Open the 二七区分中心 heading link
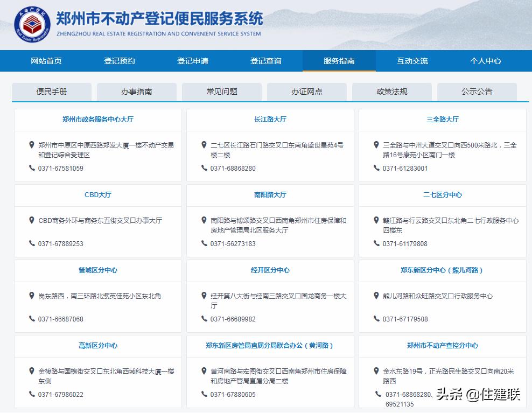This screenshot has height=413, width=532. tap(443, 195)
